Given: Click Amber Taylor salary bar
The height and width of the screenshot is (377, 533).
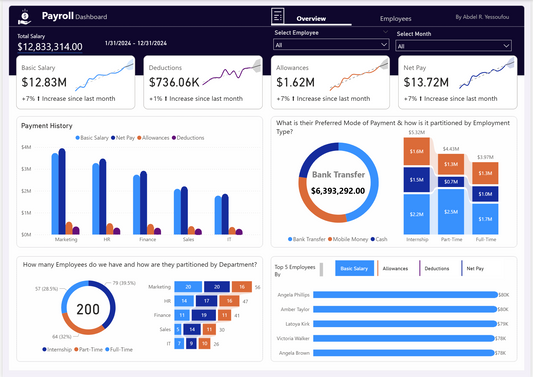Looking at the screenshot, I should (x=405, y=309).
